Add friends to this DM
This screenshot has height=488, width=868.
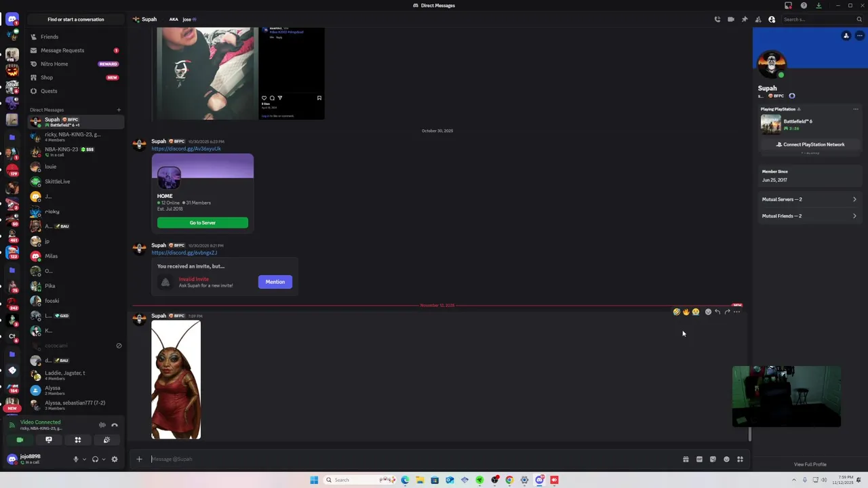pyautogui.click(x=758, y=19)
